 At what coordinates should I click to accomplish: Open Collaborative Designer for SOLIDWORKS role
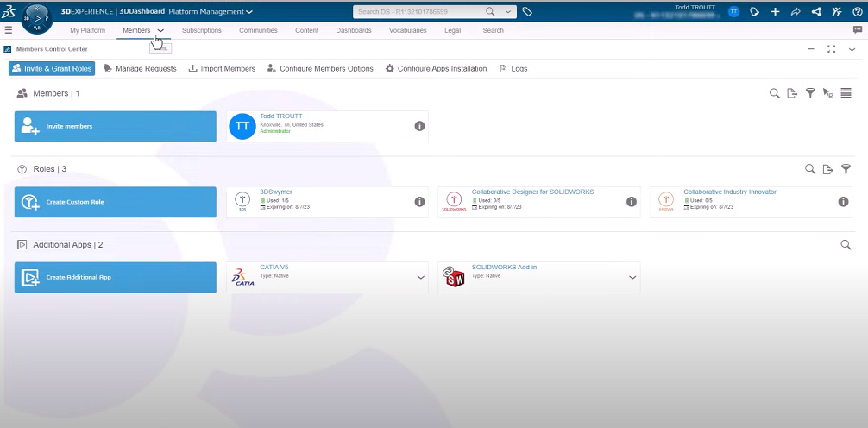click(538, 202)
